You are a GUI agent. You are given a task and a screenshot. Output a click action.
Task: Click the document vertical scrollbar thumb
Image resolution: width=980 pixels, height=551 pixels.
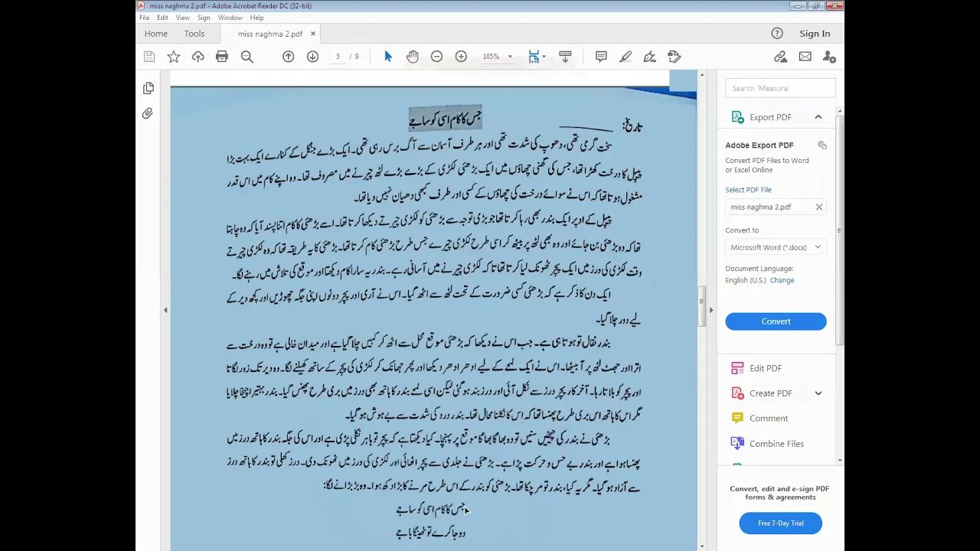point(701,306)
